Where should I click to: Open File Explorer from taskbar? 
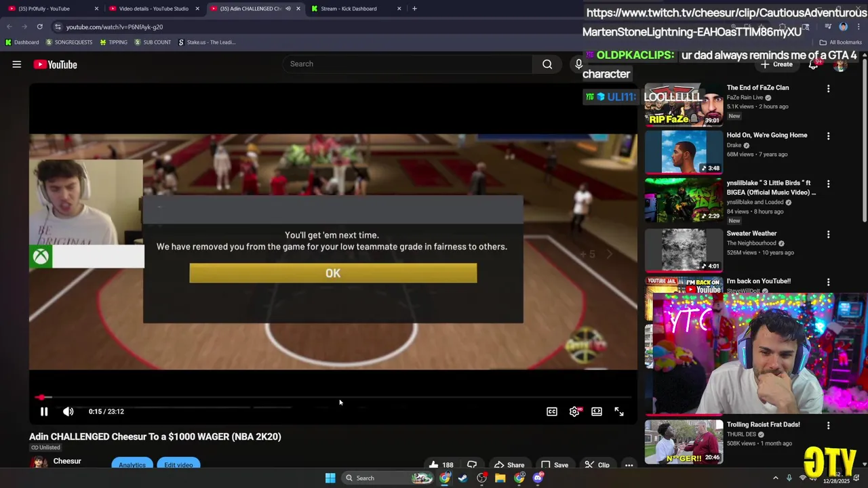point(500,478)
